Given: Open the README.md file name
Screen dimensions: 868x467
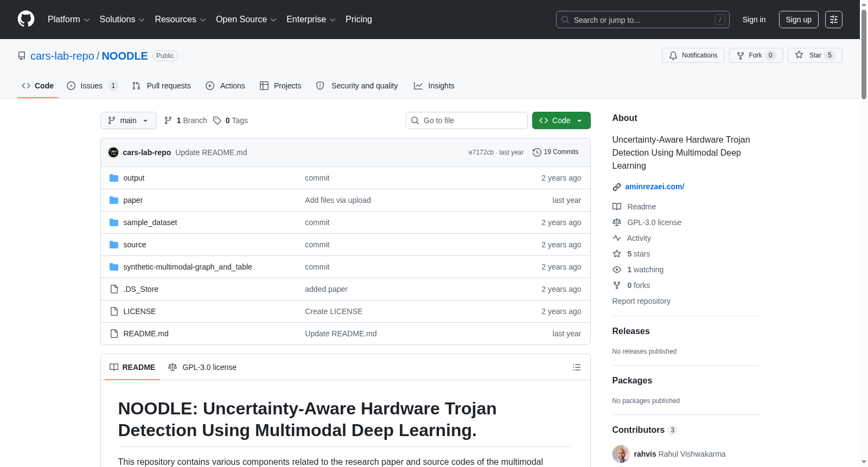Looking at the screenshot, I should coord(146,334).
